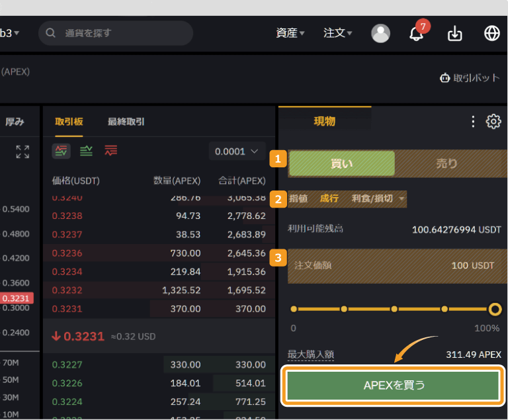This screenshot has width=508, height=420.
Task: Show sell orders only view icon
Action: pos(111,151)
